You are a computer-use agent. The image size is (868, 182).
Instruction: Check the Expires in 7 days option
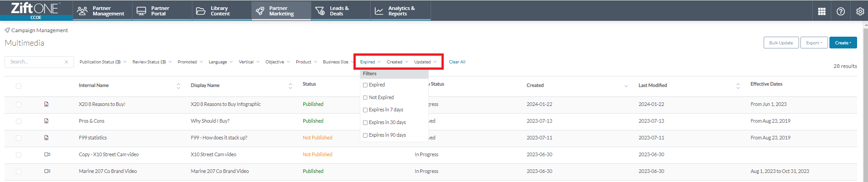(365, 110)
